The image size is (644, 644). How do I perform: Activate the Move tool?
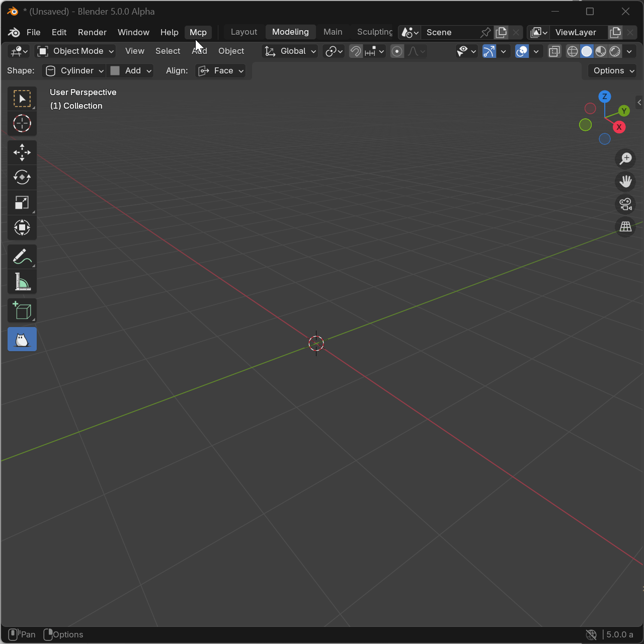22,152
